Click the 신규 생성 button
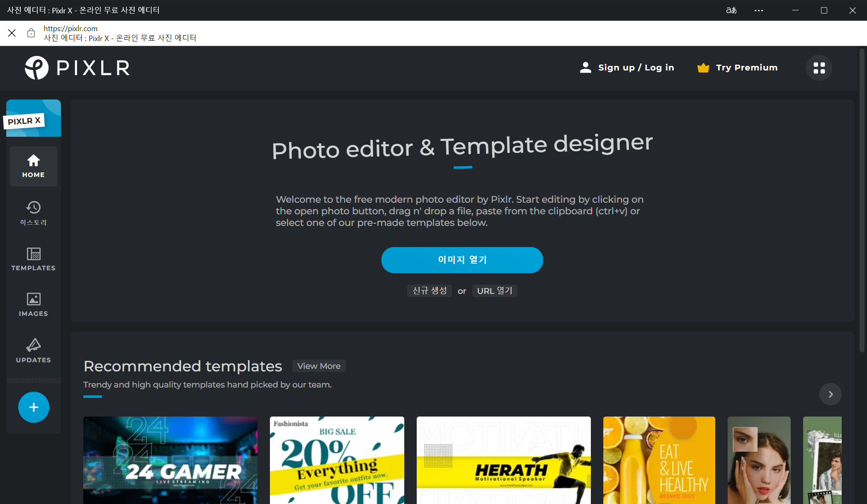867x504 pixels. pos(430,291)
